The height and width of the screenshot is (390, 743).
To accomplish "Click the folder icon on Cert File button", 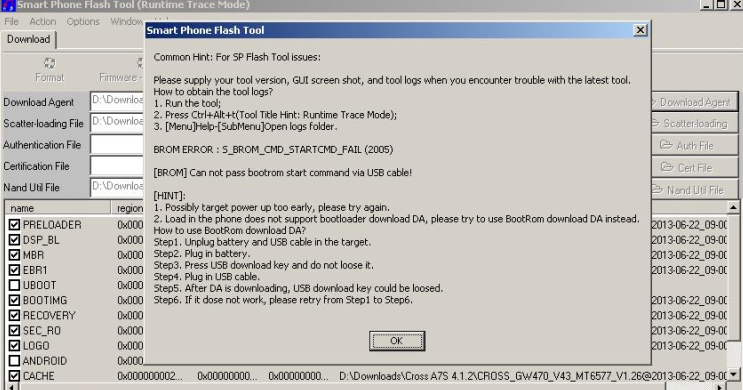I will 667,167.
